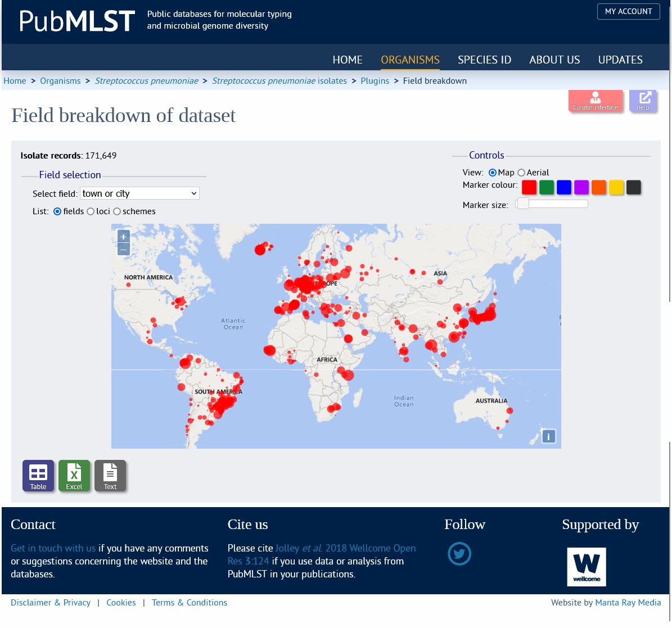
Task: Open Terms & Conditions link
Action: coord(190,603)
